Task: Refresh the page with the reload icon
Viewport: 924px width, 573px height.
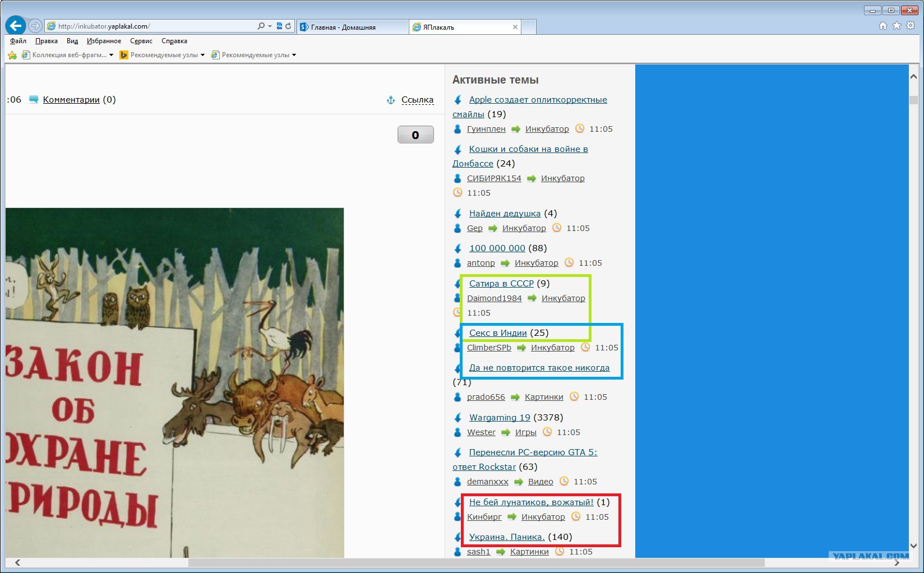Action: pyautogui.click(x=288, y=26)
